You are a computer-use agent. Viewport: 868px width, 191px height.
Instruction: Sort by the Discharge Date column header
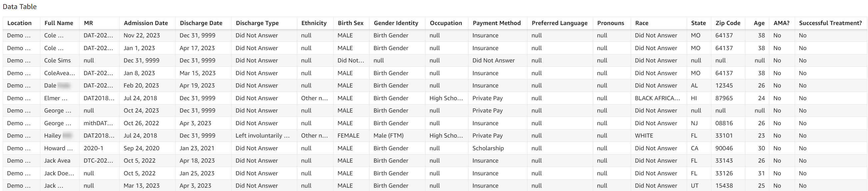201,23
